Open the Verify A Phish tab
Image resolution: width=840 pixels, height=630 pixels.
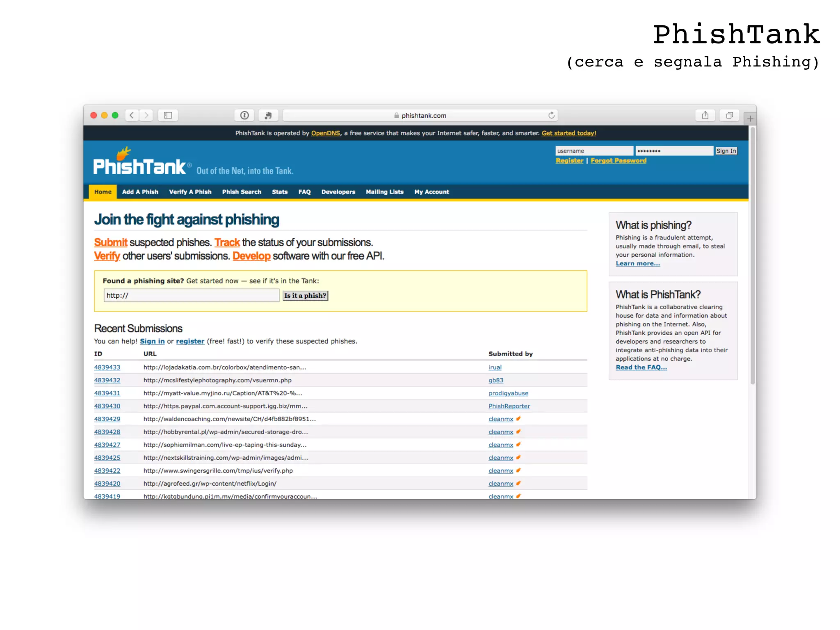[190, 192]
